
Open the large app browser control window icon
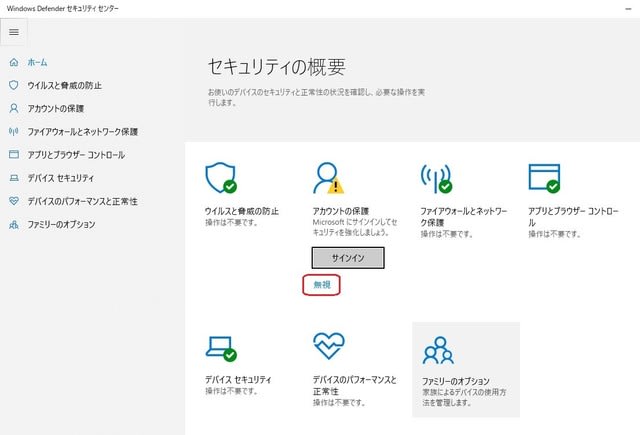coord(544,178)
